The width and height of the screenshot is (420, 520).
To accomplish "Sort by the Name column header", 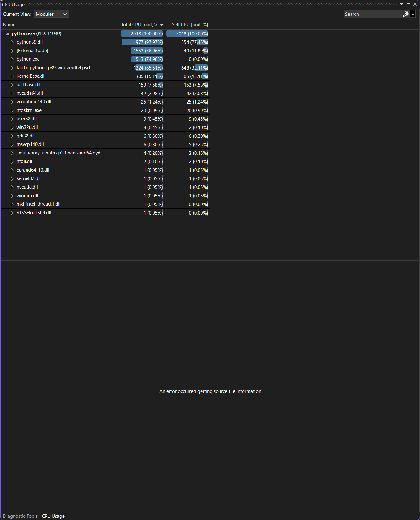I will (x=60, y=25).
